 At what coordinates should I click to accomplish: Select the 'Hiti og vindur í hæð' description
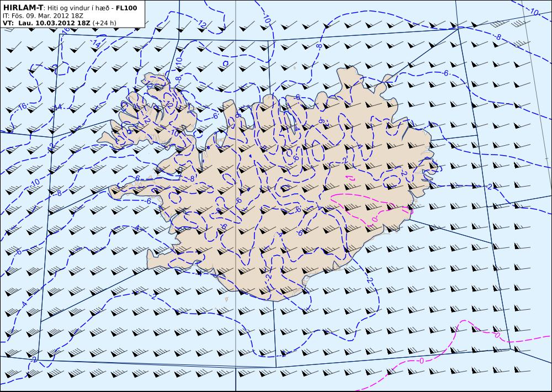click(x=79, y=8)
